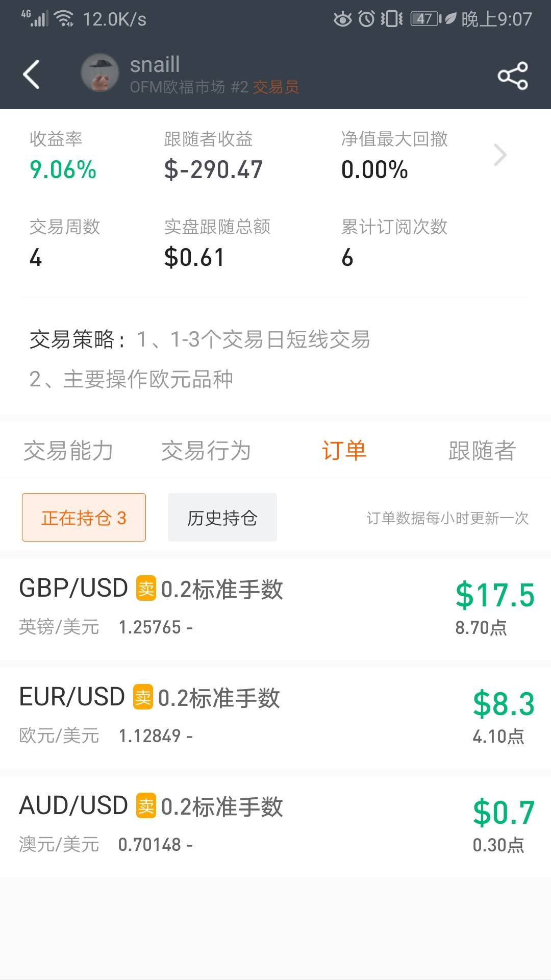Tap the battery indicator in status bar

425,19
